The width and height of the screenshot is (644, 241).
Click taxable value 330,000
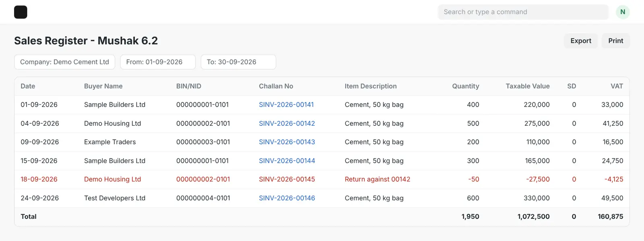point(537,198)
